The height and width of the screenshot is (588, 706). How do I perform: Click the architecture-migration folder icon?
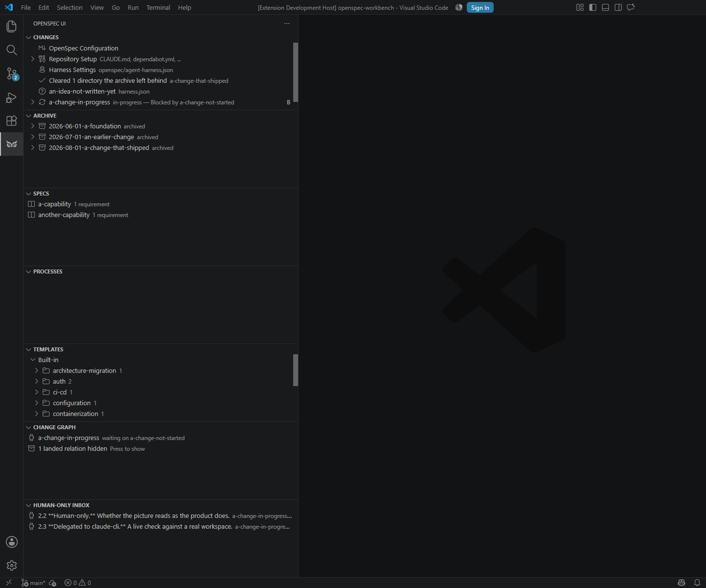click(x=46, y=371)
